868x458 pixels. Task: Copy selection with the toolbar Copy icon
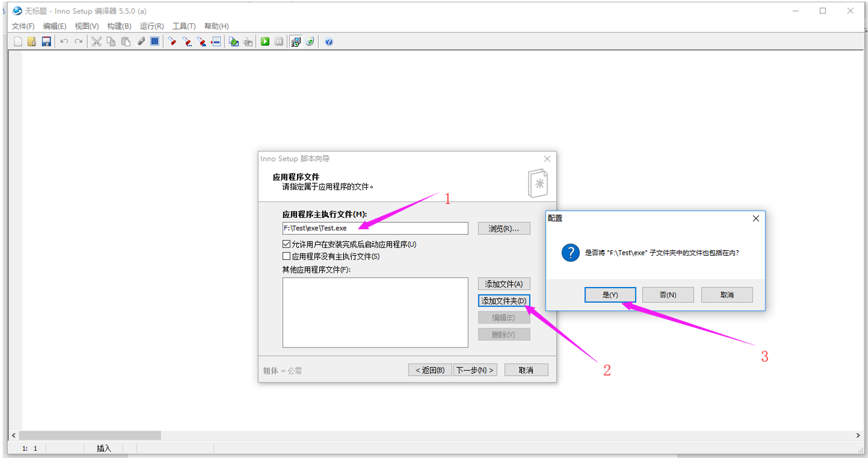click(111, 41)
